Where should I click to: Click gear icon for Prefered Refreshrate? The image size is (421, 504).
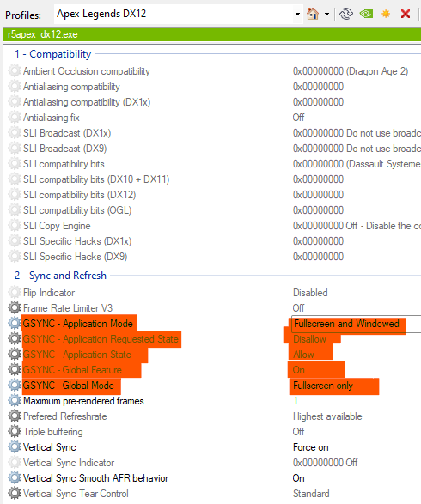[15, 416]
